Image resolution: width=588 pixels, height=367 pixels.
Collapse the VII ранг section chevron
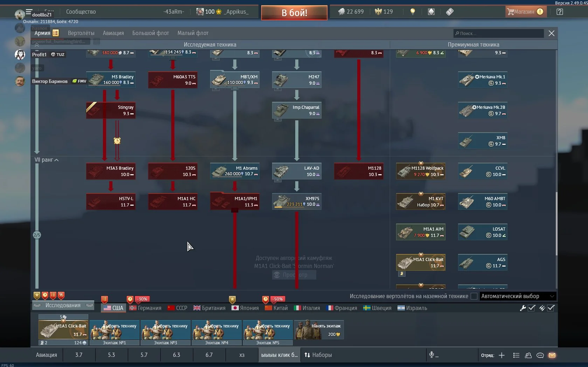(x=57, y=160)
